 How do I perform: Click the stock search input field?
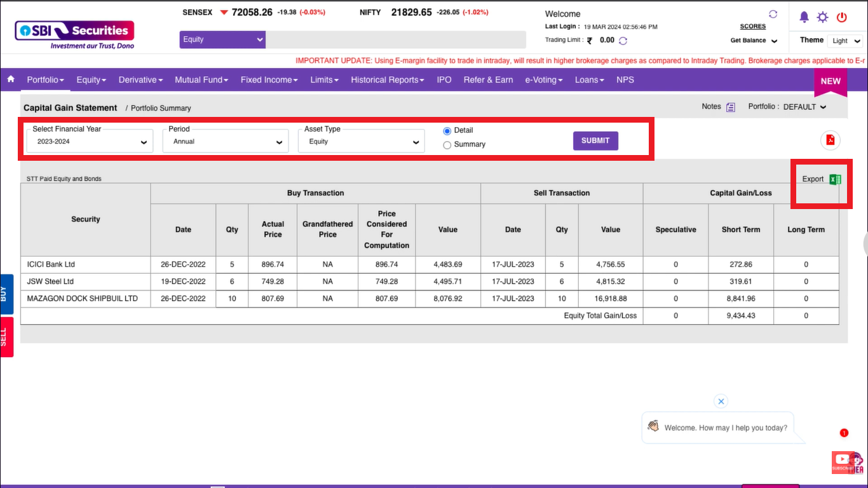pyautogui.click(x=396, y=39)
